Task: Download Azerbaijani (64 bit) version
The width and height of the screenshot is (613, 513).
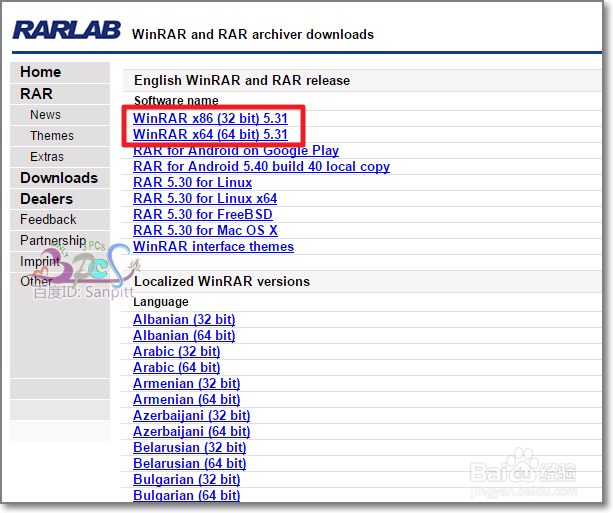Action: (192, 432)
